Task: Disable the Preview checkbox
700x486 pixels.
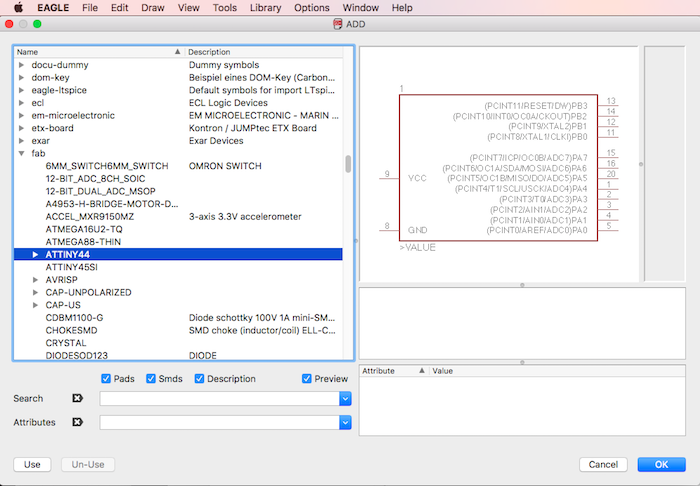Action: click(x=307, y=378)
